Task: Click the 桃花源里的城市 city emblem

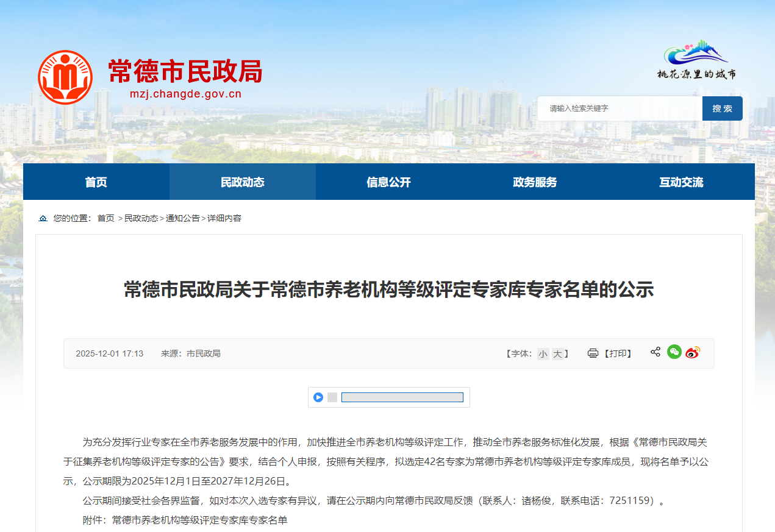Action: pos(697,60)
